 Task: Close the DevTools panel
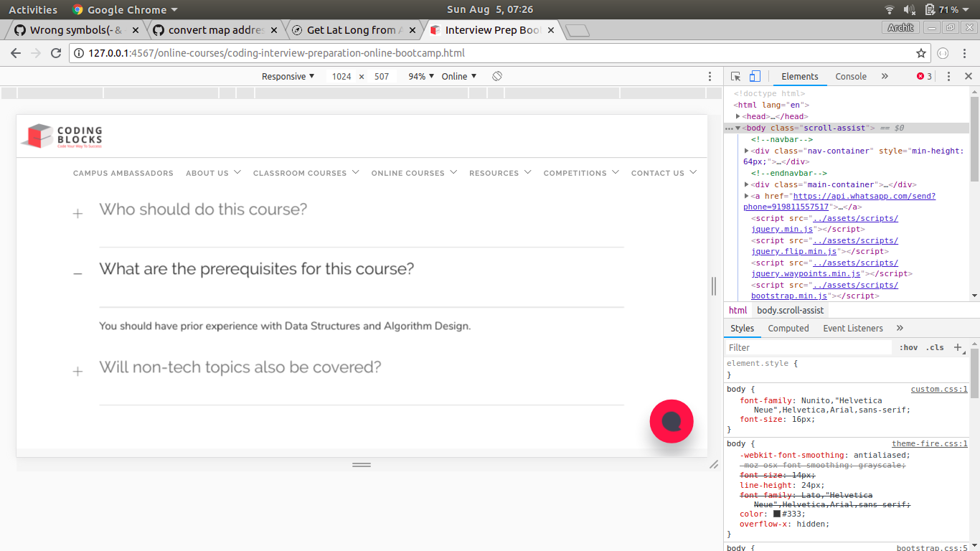click(x=968, y=76)
